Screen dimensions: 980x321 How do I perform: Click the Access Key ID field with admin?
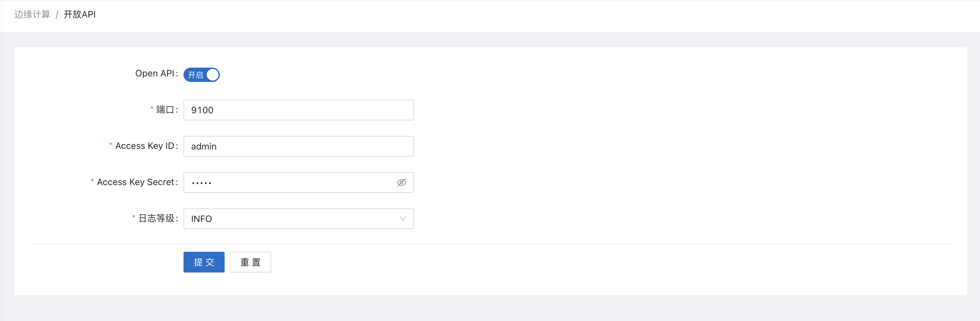point(298,146)
